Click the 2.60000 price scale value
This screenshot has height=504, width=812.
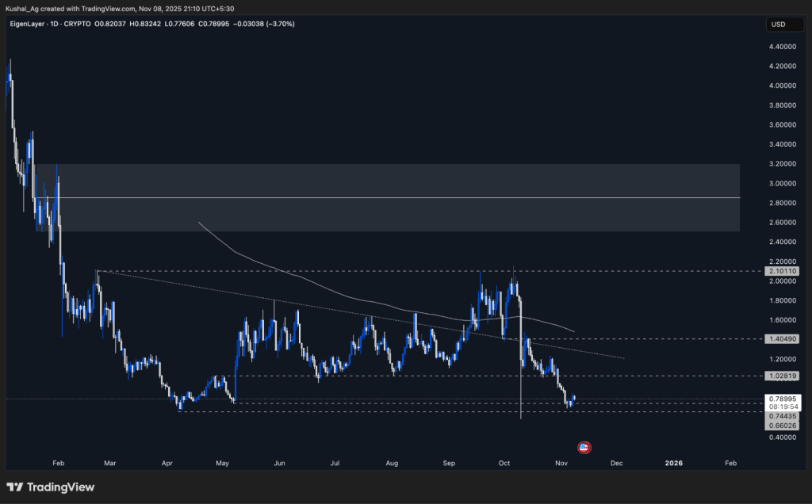tap(783, 223)
